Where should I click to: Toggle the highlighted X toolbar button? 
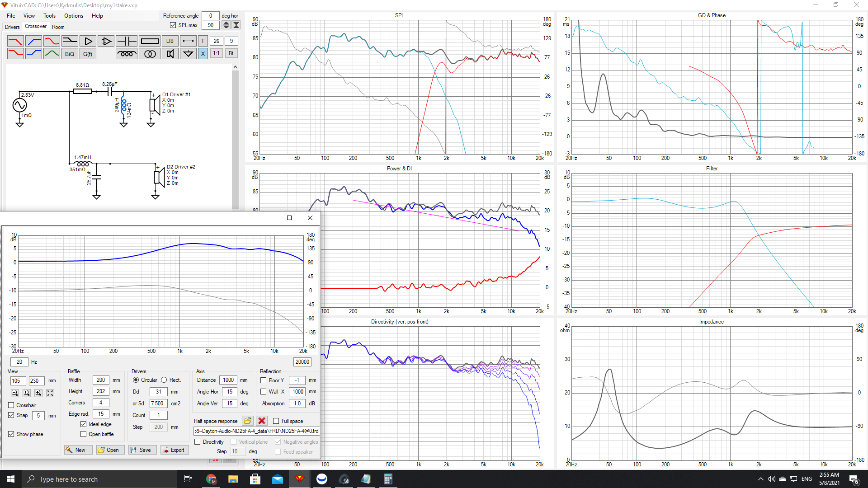pyautogui.click(x=203, y=54)
